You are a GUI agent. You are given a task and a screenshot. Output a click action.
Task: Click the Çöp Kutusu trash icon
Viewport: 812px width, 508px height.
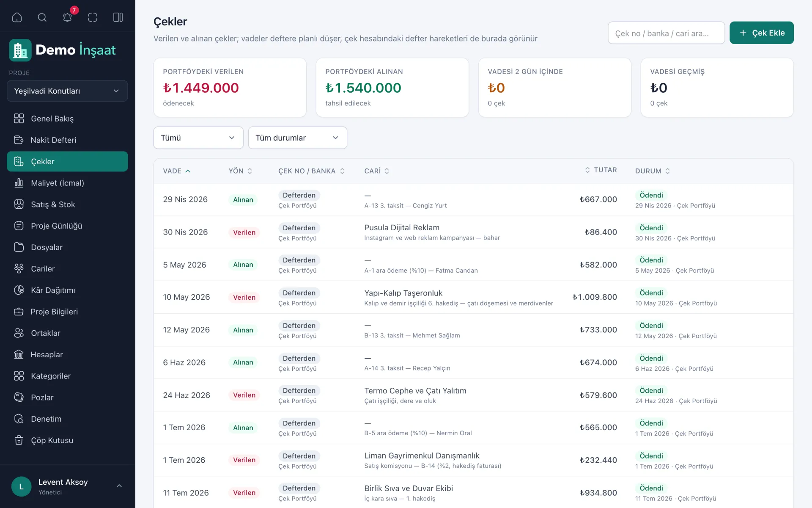[19, 440]
